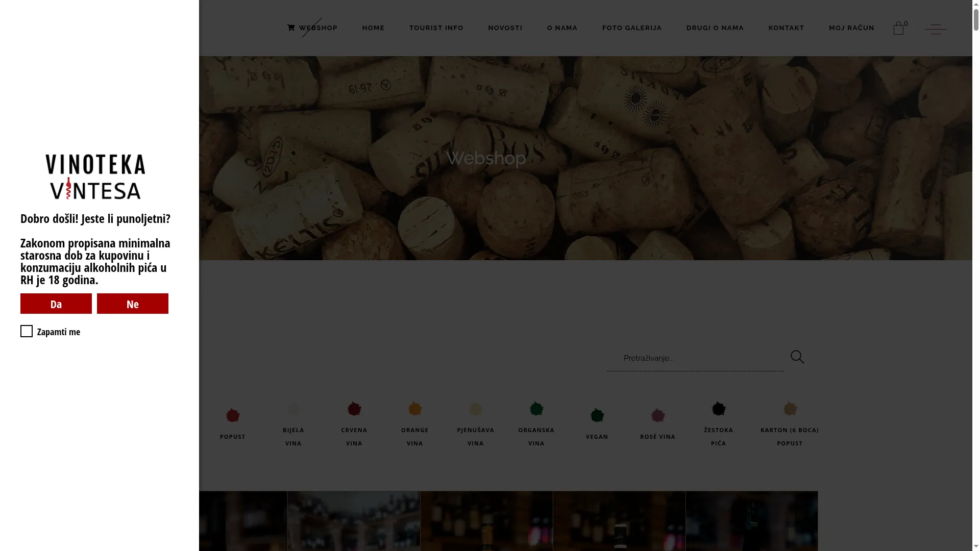Tick the Zapamti me checkbox
The image size is (980, 551).
pos(27,331)
